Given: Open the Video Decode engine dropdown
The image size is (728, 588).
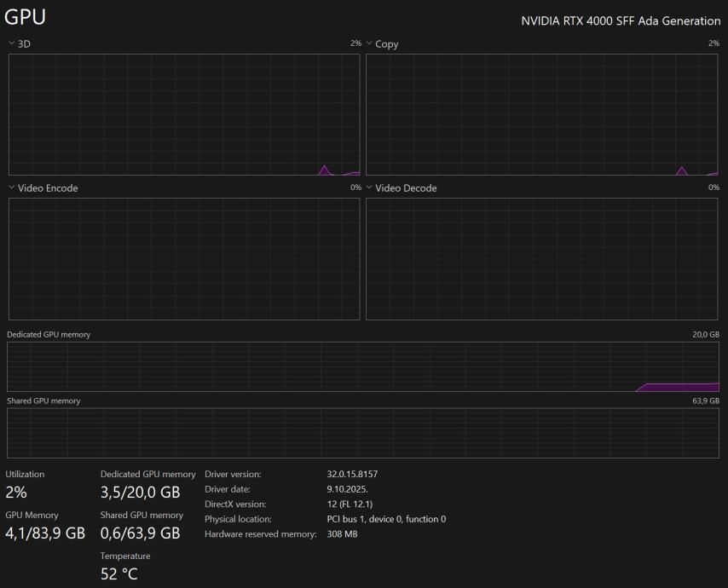Looking at the screenshot, I should pyautogui.click(x=402, y=188).
